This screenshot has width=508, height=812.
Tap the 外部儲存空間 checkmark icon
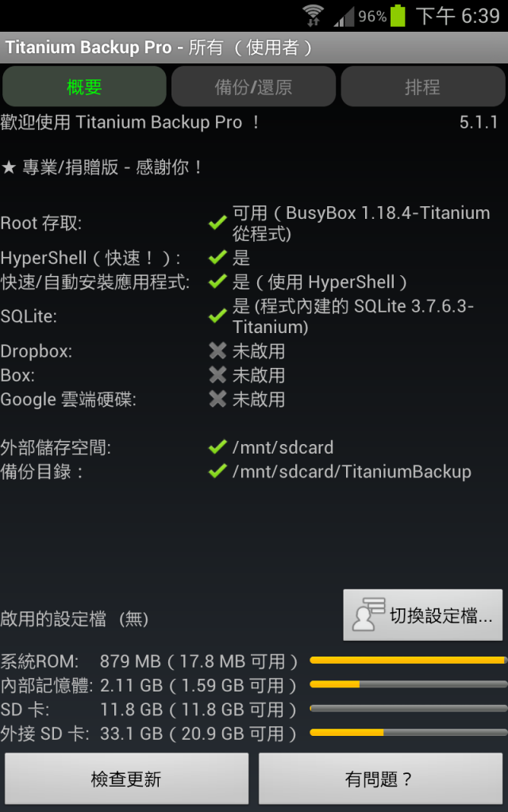pos(217,446)
